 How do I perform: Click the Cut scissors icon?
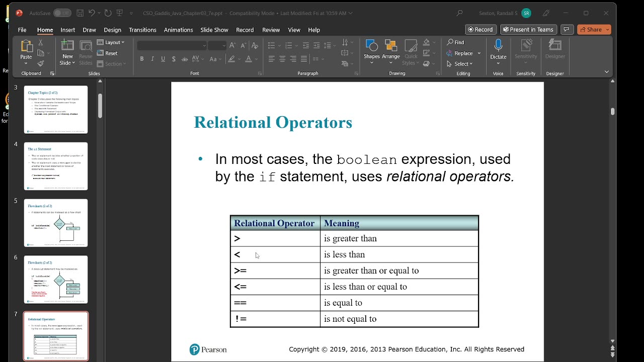click(41, 43)
